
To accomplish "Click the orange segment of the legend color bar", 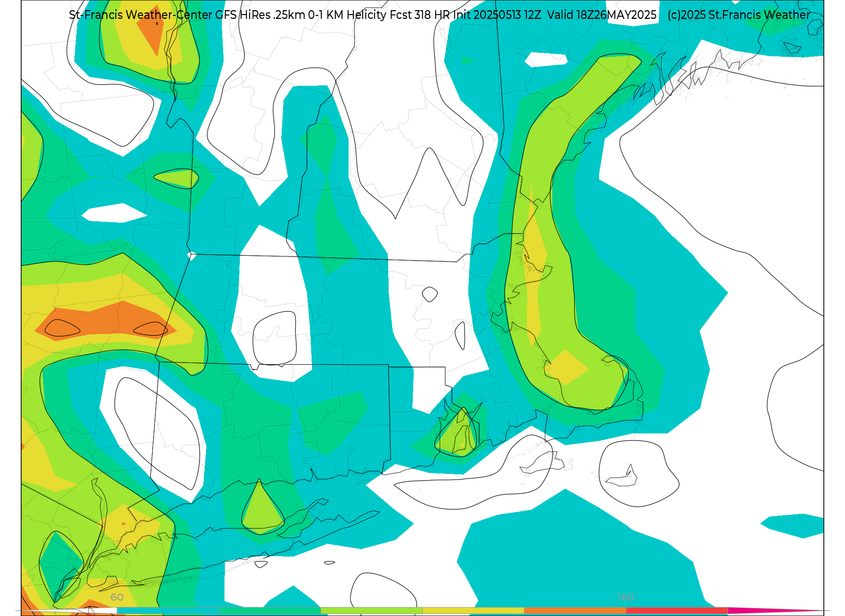I will 575,611.
